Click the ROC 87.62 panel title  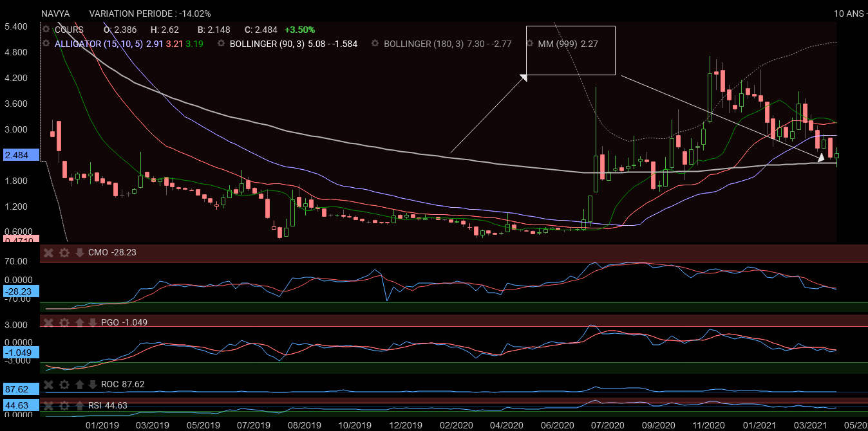coord(123,385)
